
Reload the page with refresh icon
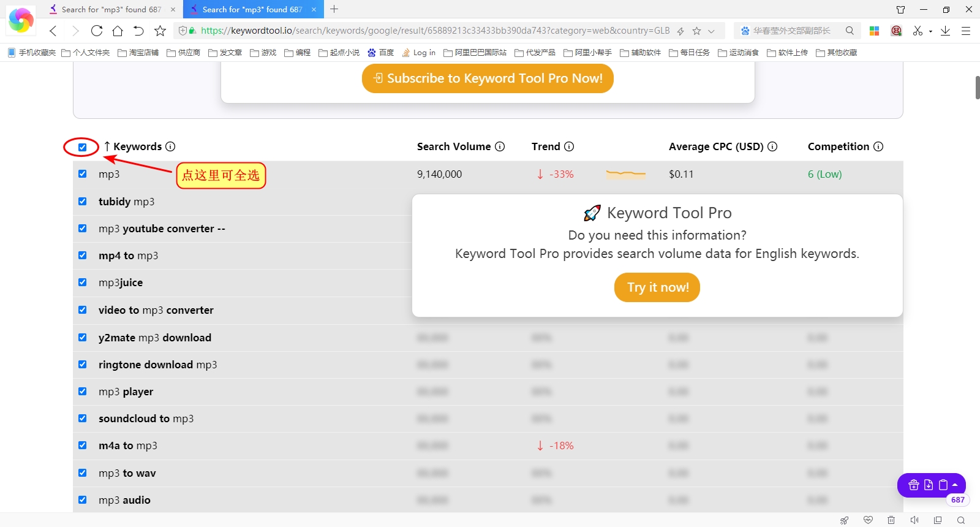(97, 31)
